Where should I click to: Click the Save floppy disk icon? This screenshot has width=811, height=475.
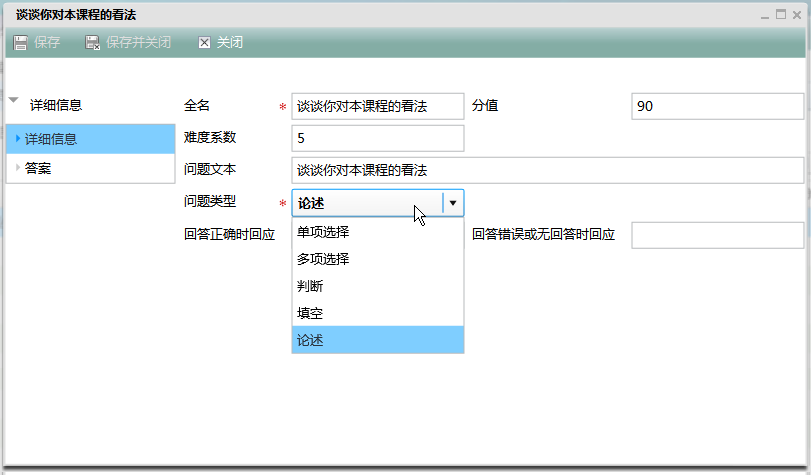21,42
